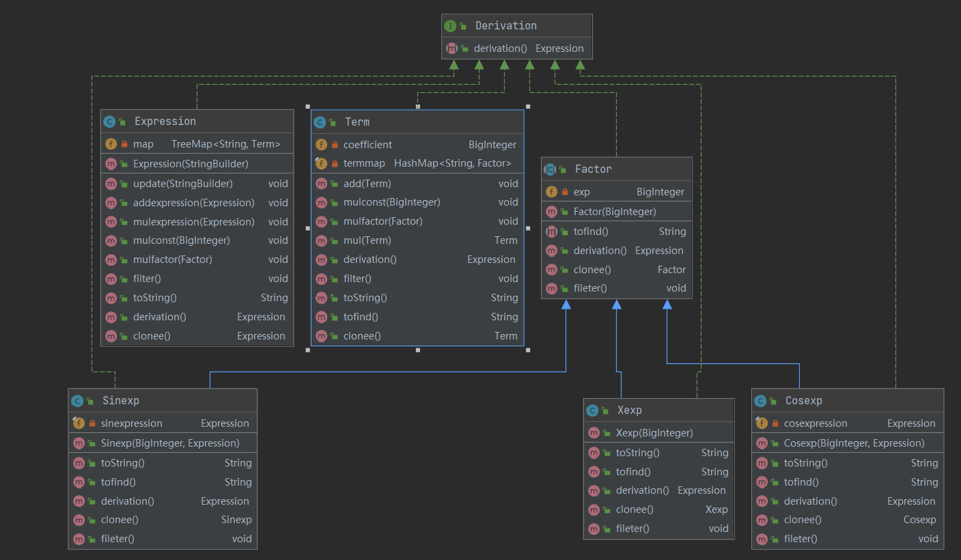Click clonee() in the Xexp class
This screenshot has height=560, width=961.
635,509
